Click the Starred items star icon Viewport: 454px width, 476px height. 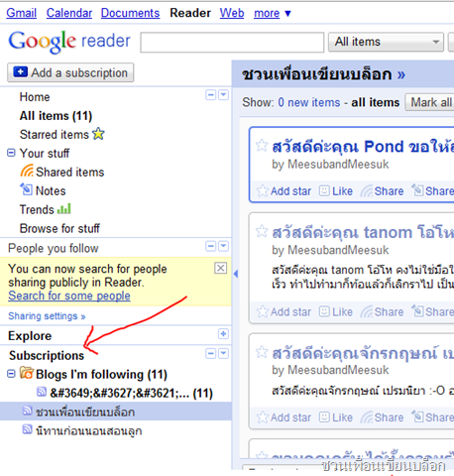point(98,134)
